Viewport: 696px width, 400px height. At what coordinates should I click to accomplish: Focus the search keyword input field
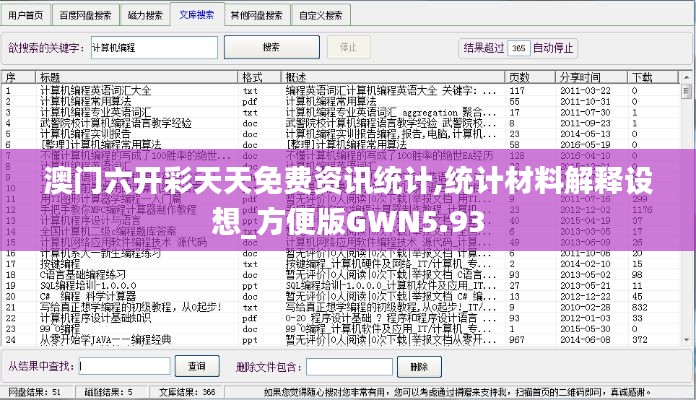(152, 47)
